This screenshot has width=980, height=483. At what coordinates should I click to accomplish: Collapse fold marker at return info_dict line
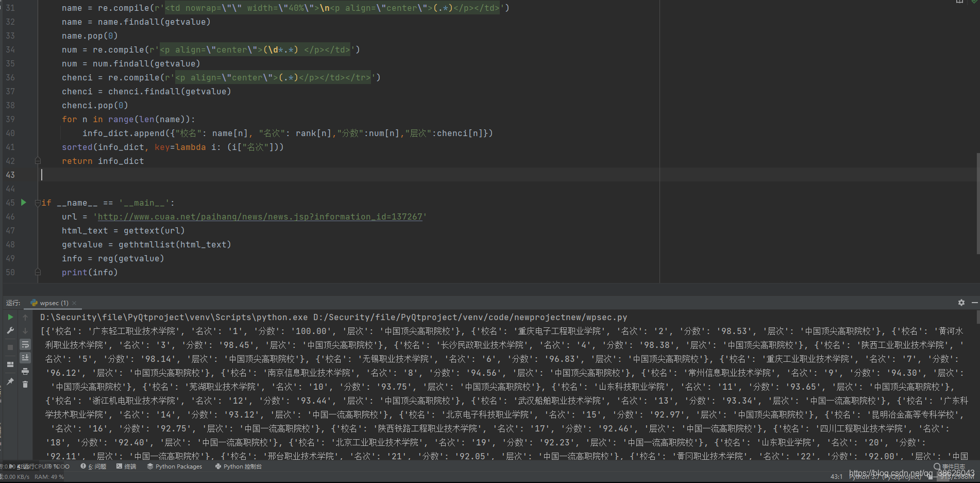[x=38, y=161]
